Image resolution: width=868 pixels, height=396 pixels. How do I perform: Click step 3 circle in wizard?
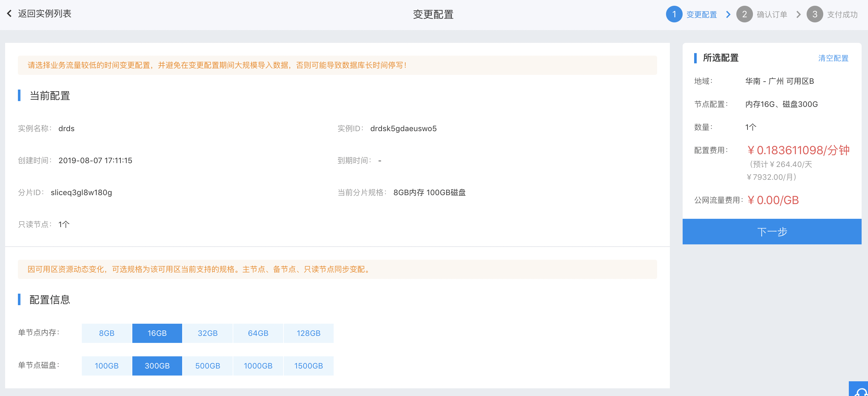pyautogui.click(x=814, y=14)
